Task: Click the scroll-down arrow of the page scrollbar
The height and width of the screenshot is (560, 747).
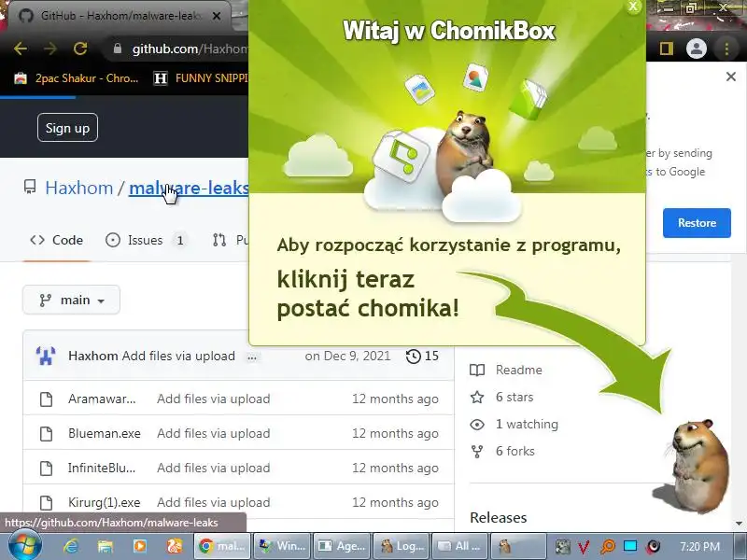Action: click(x=739, y=524)
